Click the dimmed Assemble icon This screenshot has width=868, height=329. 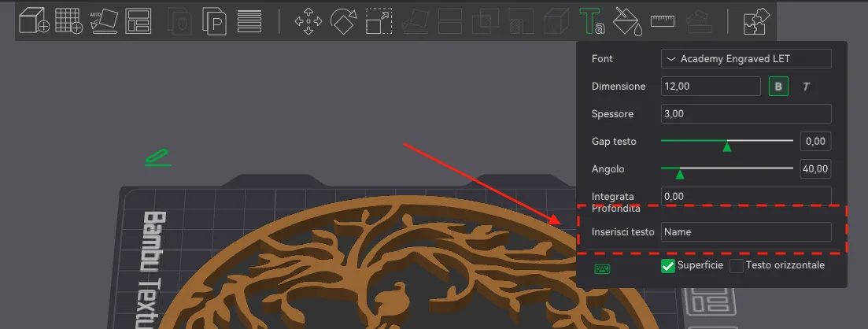(699, 21)
